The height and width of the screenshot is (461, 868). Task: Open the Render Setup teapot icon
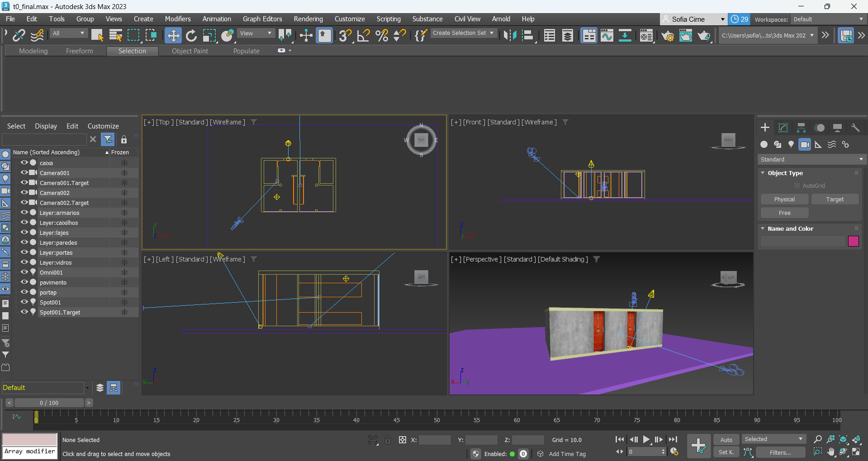668,35
